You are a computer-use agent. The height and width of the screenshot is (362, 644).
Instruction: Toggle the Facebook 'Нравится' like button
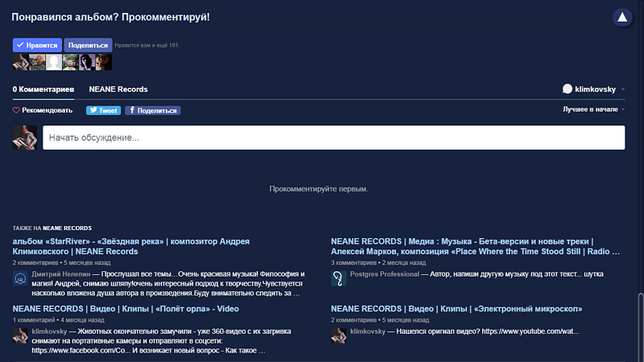(37, 45)
